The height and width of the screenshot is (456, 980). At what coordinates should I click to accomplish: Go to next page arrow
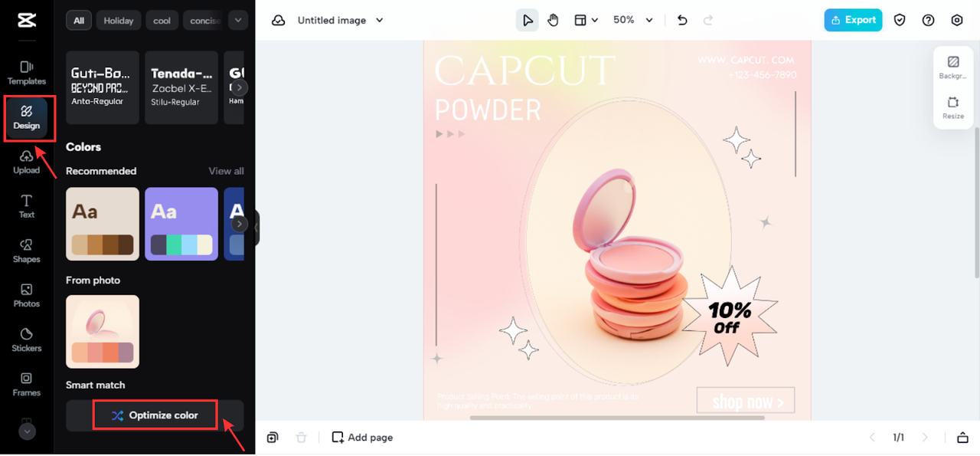(925, 438)
